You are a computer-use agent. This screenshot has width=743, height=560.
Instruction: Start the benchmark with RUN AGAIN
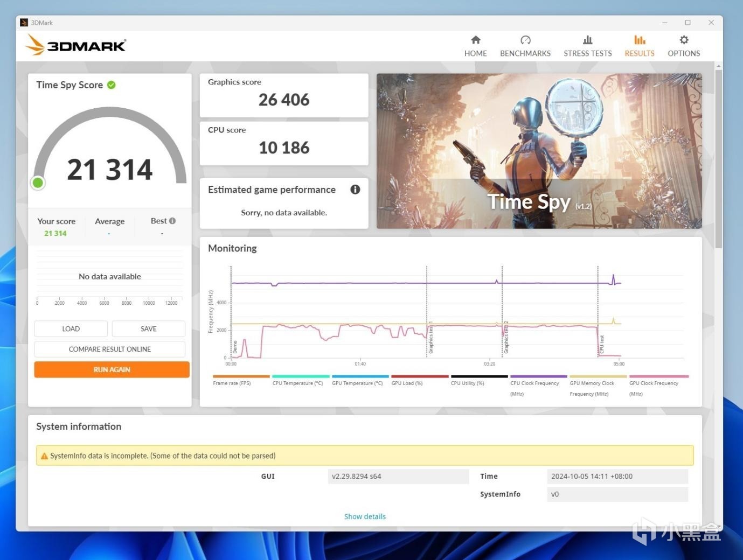tap(112, 370)
